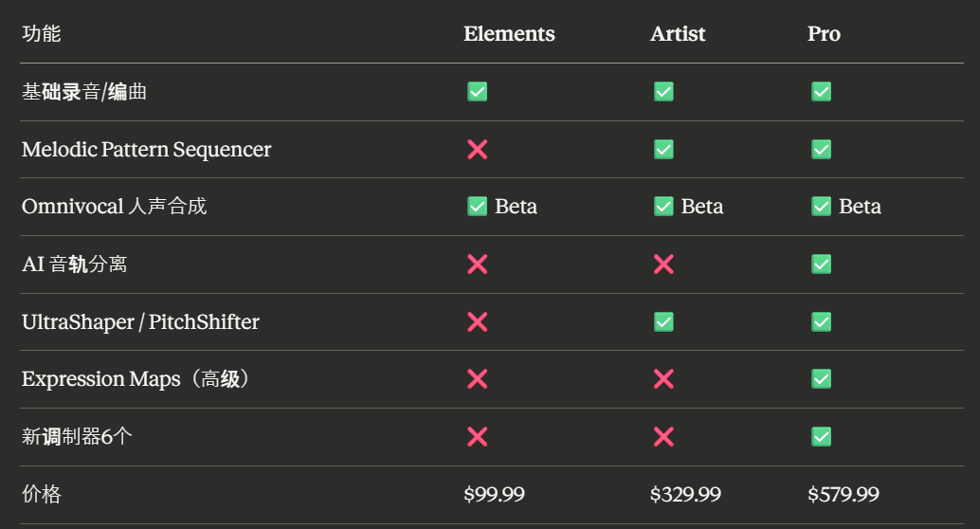Click the Artist checkmark for UltraShaper / PitchShifter
The width and height of the screenshot is (980, 529).
(663, 322)
